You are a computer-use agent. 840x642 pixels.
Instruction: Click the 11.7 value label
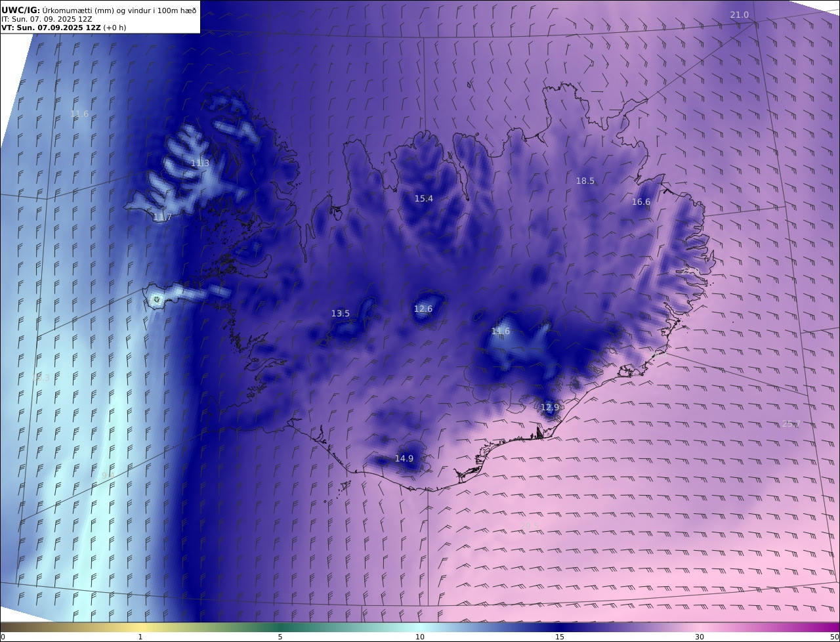tap(162, 217)
